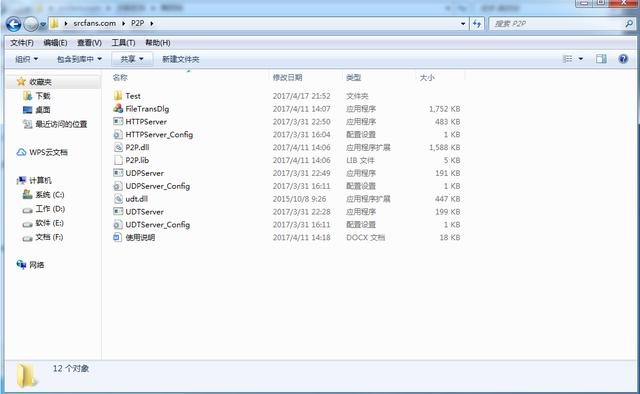Expand the chevron after srcfans.com in path
This screenshot has height=394, width=640.
point(123,24)
